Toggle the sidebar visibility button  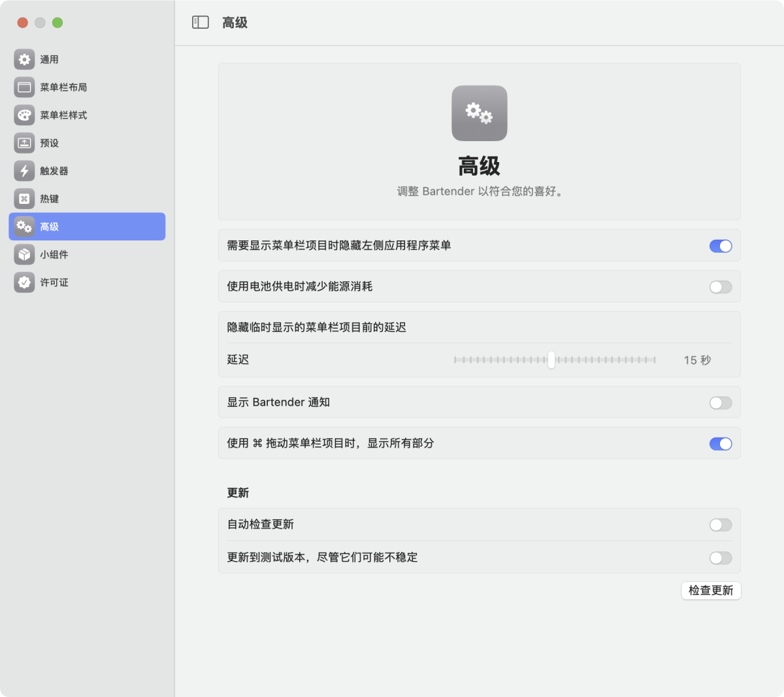200,23
